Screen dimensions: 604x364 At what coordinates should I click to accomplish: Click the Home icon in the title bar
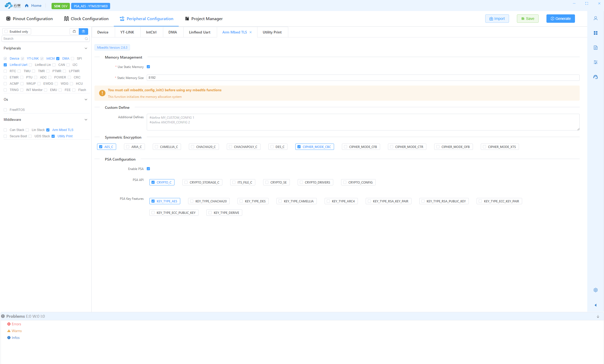[x=27, y=5]
